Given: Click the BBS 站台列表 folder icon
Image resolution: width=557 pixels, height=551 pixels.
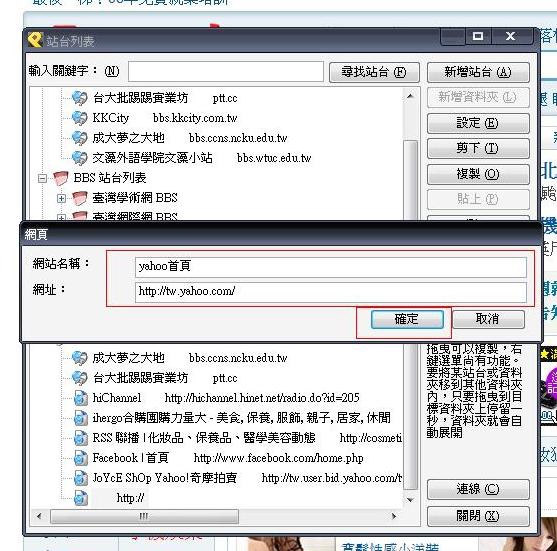Looking at the screenshot, I should [x=60, y=178].
